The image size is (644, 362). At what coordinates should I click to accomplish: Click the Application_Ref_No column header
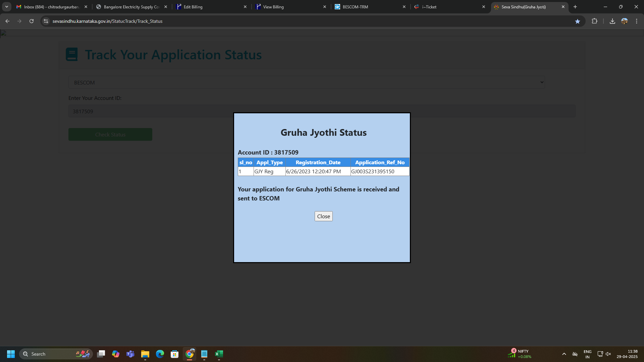(380, 162)
